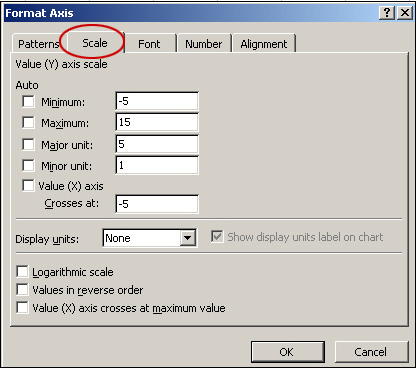Click the Auto column label
The image size is (416, 368).
[27, 85]
